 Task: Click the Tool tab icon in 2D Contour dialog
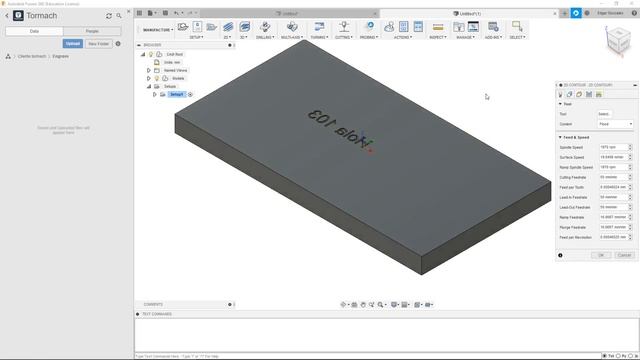point(560,94)
